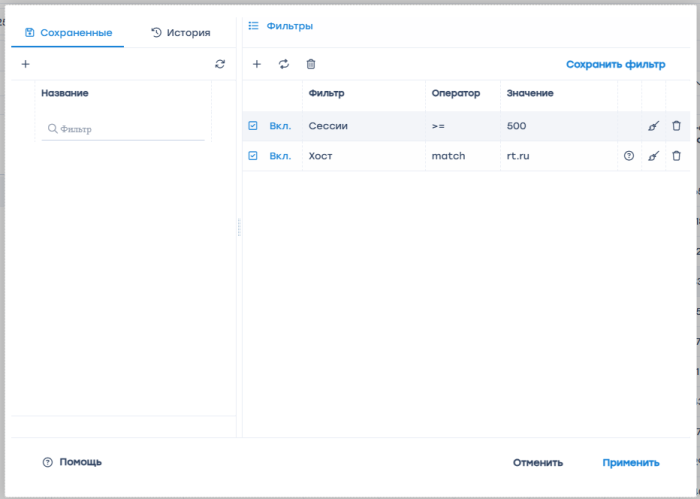Add a new saved filter with plus icon
700x499 pixels.
(26, 64)
